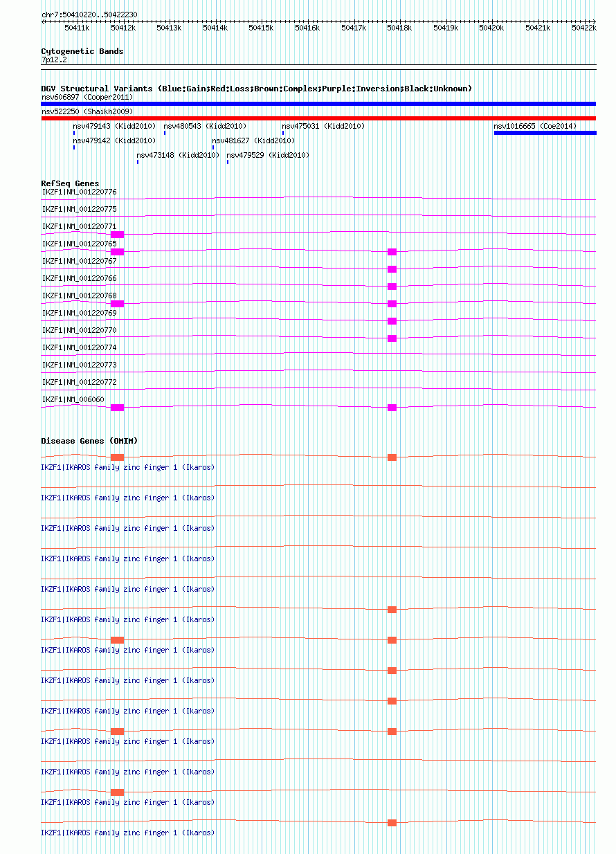
Task: Select the 50414k position on the ruler
Action: (215, 28)
